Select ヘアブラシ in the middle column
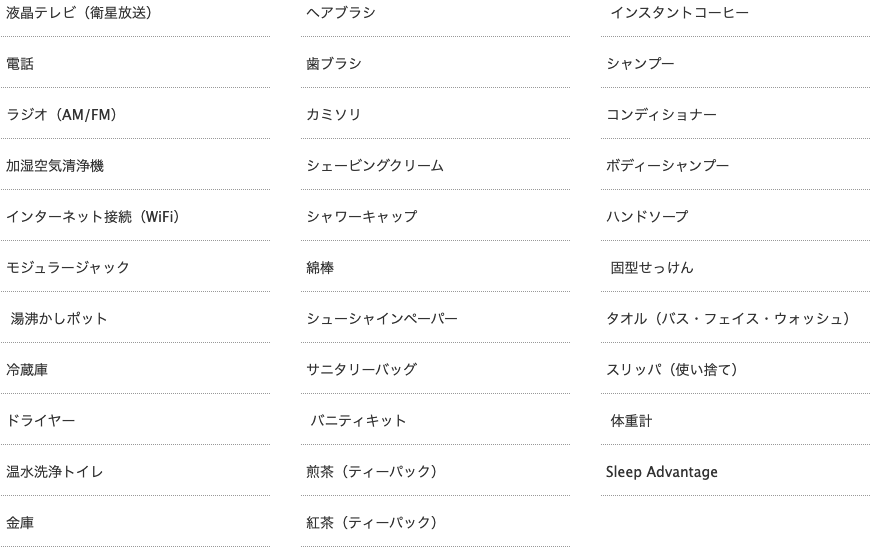The image size is (873, 554). [341, 13]
